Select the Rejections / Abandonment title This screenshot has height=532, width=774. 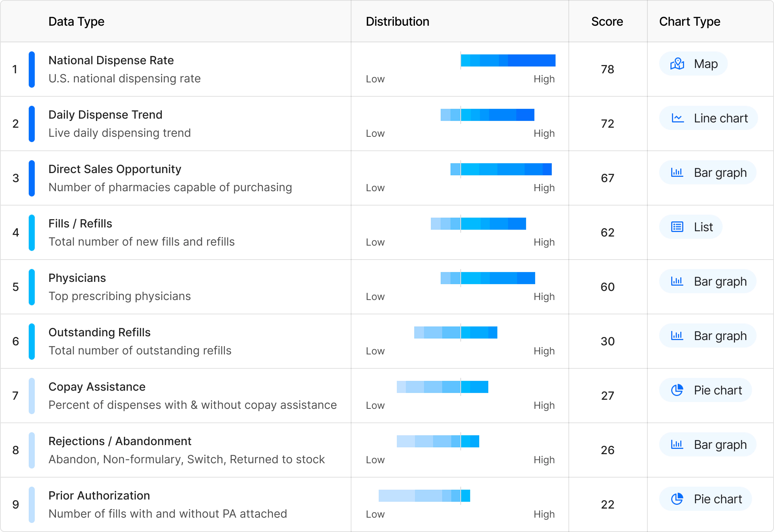tap(120, 441)
